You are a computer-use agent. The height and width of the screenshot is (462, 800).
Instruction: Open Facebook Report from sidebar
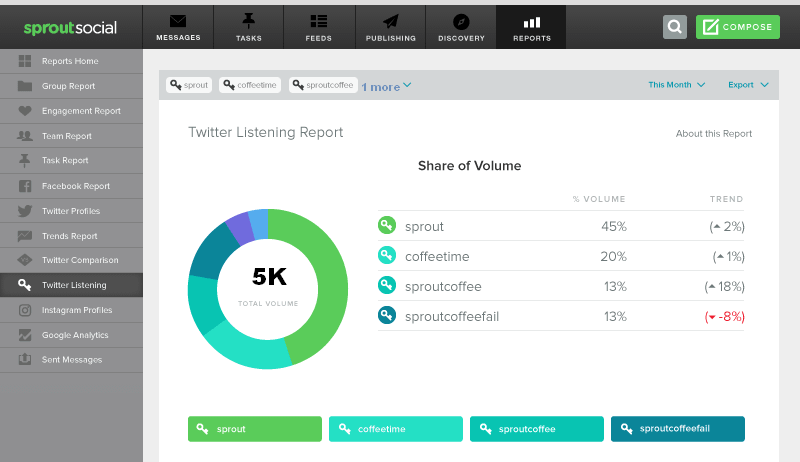71,186
